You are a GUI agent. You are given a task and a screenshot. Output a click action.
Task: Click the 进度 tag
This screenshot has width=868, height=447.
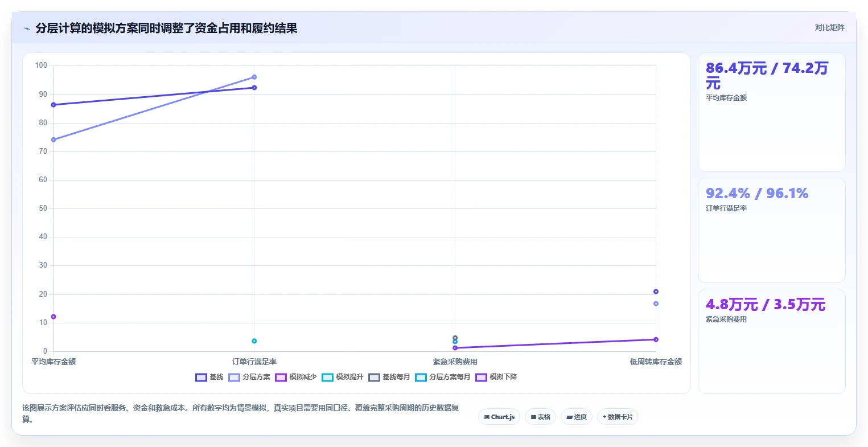click(577, 417)
